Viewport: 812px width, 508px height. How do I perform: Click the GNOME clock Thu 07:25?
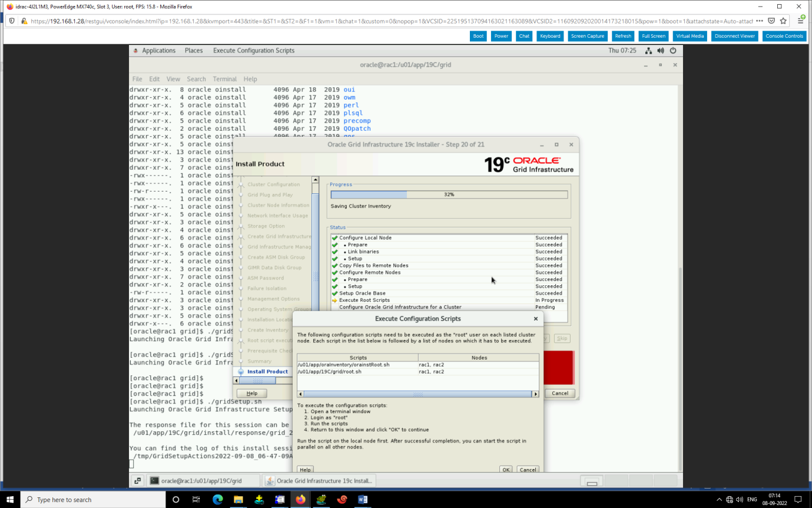pos(622,51)
